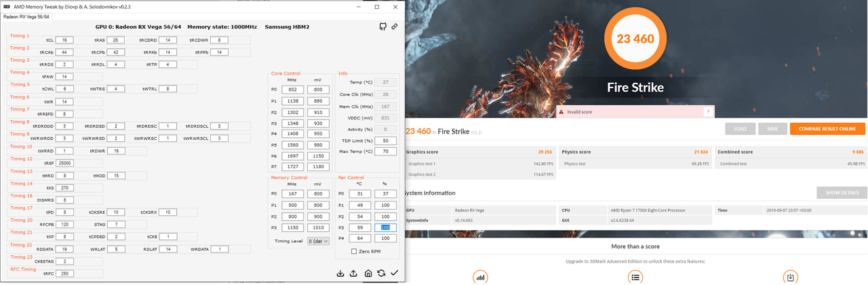Click the question mark beside Invalid score
Image resolution: width=868 pixels, height=285 pixels.
click(708, 112)
